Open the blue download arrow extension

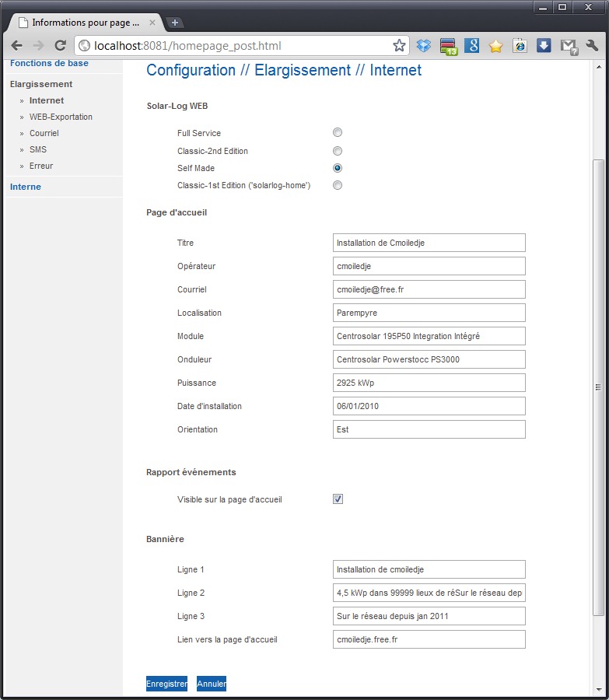[544, 46]
